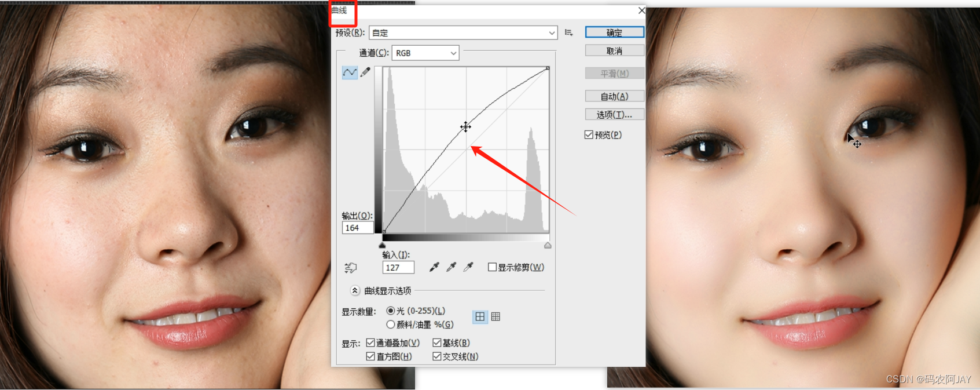Select the 光 (0-255) radio option
This screenshot has height=390, width=980.
point(391,311)
